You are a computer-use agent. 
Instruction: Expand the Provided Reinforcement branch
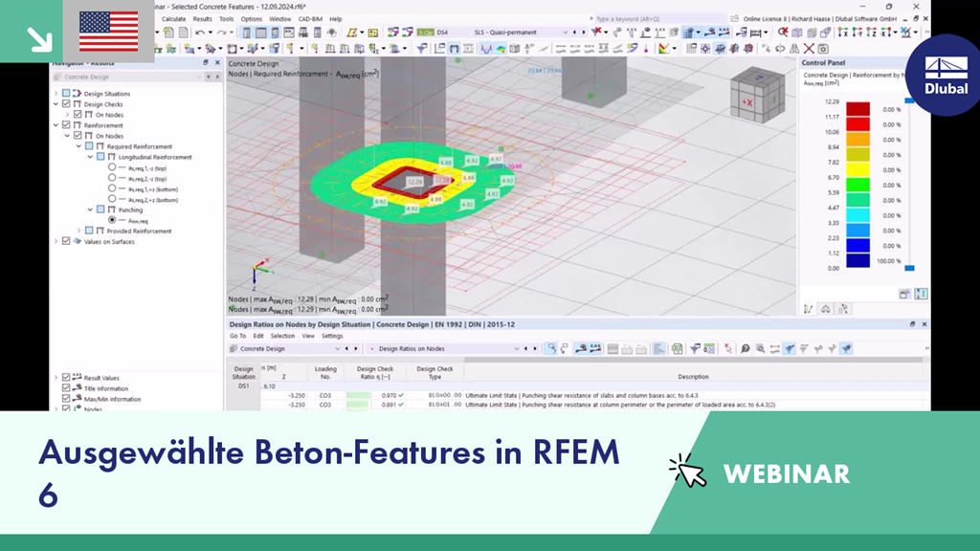click(78, 231)
